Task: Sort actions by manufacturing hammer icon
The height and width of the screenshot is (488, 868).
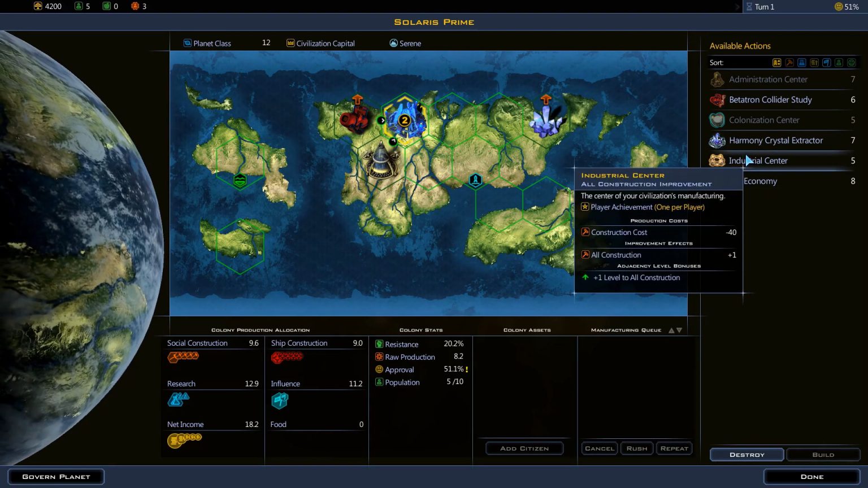Action: pyautogui.click(x=789, y=63)
